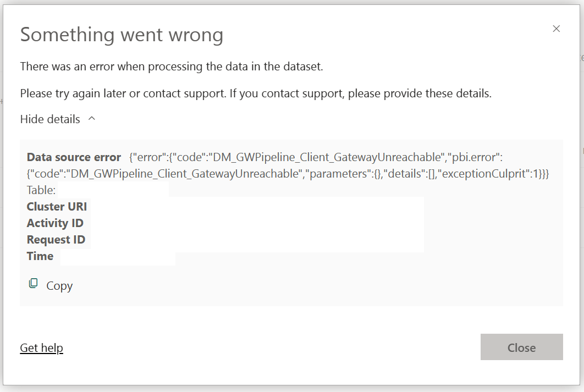This screenshot has width=584, height=392.
Task: Click the Time field label
Action: tap(40, 256)
